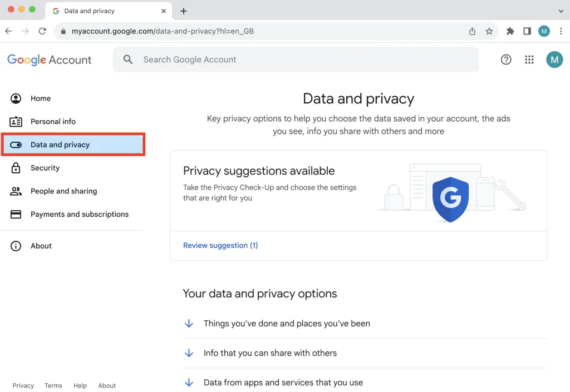
Task: Bookmark the page with the star icon
Action: point(489,31)
